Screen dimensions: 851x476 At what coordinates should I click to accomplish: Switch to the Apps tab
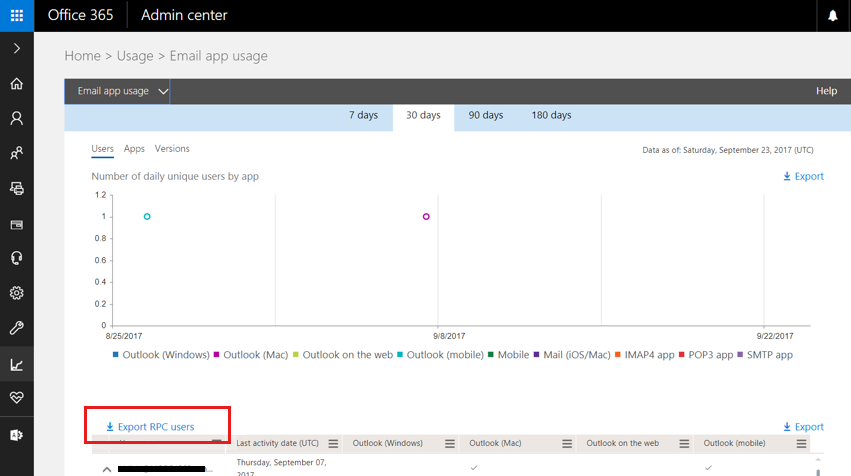[134, 149]
